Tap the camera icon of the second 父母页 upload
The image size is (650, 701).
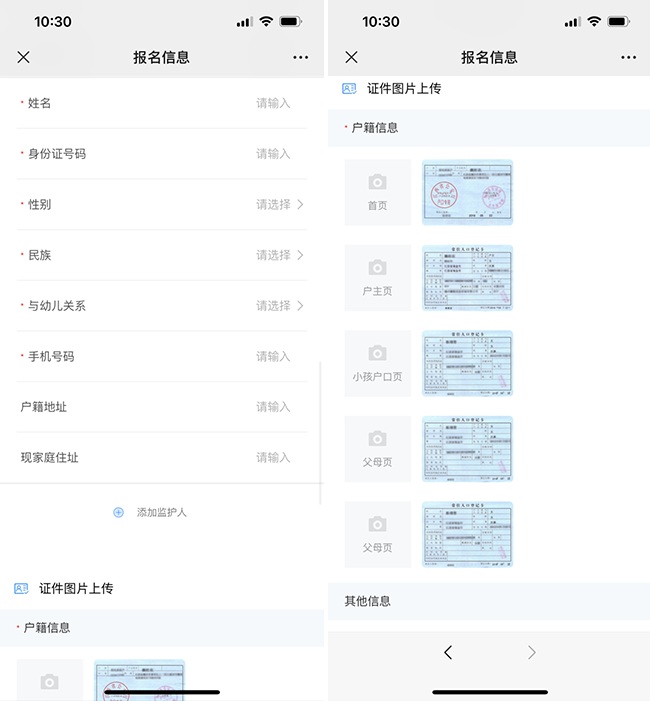coord(378,524)
